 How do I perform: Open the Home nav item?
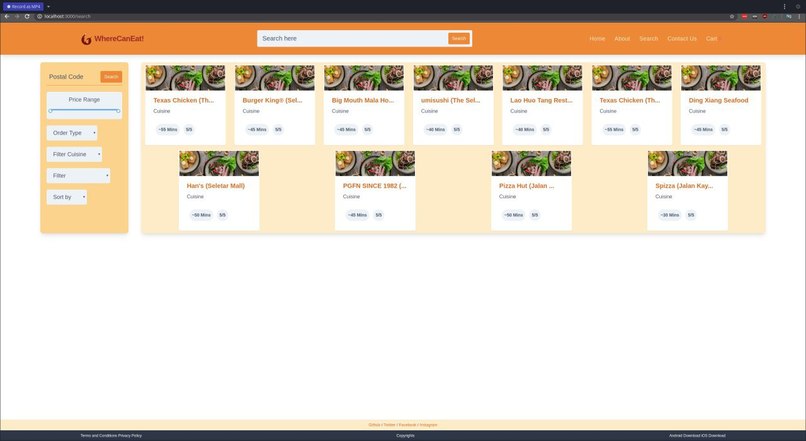[x=597, y=39]
